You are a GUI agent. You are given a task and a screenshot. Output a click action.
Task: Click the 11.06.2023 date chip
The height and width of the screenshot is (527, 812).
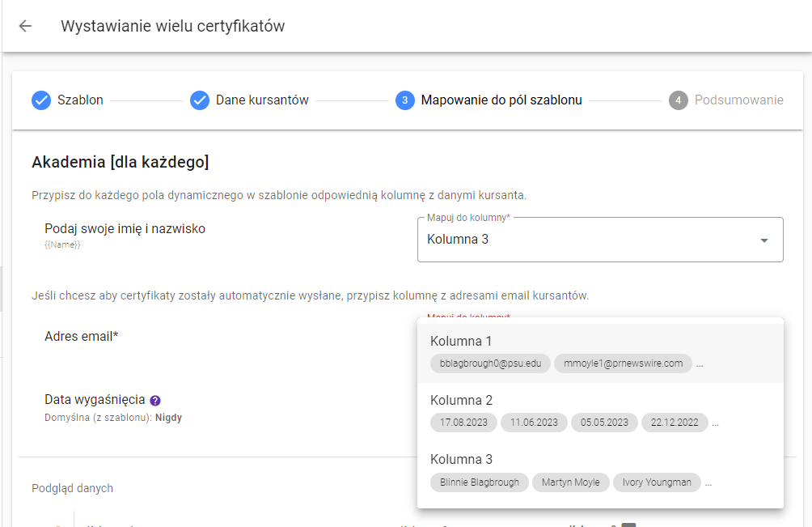[534, 423]
